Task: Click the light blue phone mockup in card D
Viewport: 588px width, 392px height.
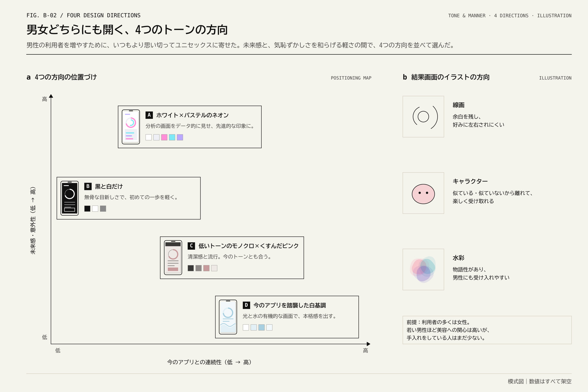Action: [228, 317]
